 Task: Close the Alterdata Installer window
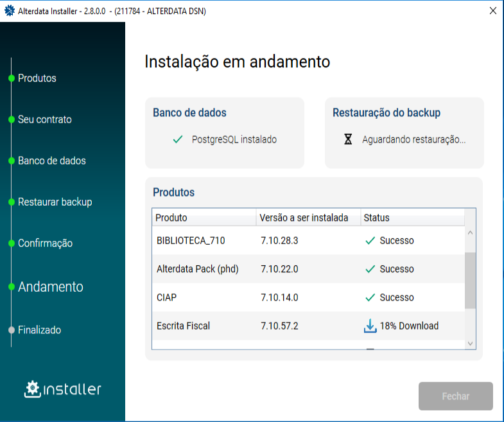[492, 11]
